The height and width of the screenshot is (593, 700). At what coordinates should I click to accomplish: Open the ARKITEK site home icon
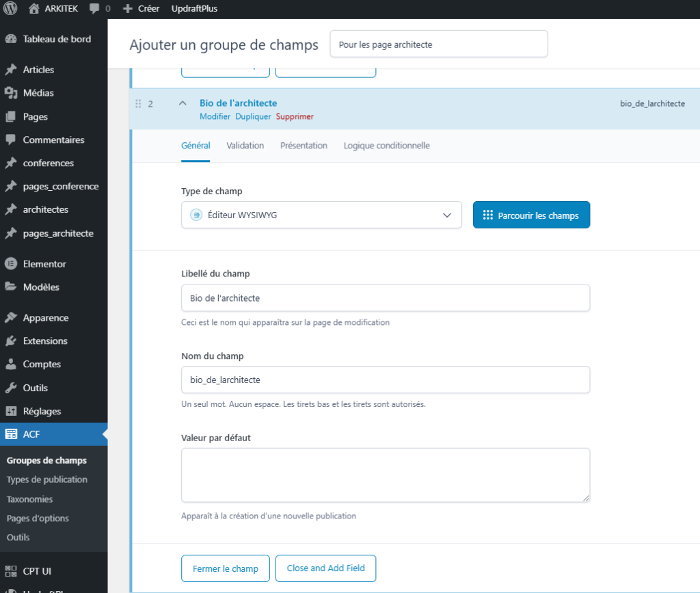tap(33, 9)
